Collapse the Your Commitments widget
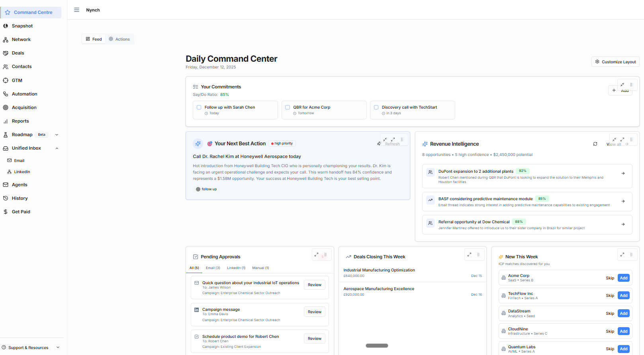Screen dimensions: 644x355 [622, 84]
